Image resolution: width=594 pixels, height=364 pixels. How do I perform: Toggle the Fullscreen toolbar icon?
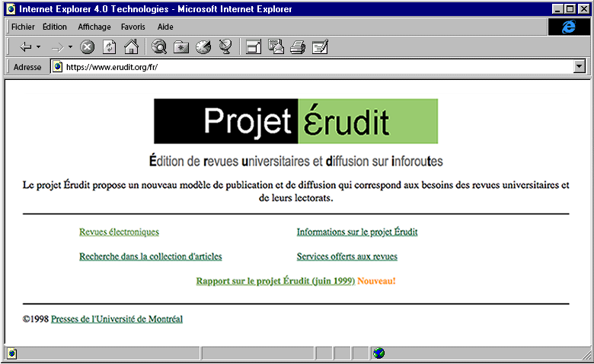[254, 47]
